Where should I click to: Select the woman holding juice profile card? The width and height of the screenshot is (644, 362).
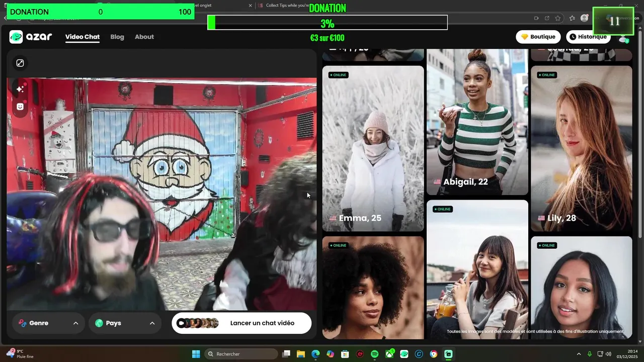[x=477, y=269]
